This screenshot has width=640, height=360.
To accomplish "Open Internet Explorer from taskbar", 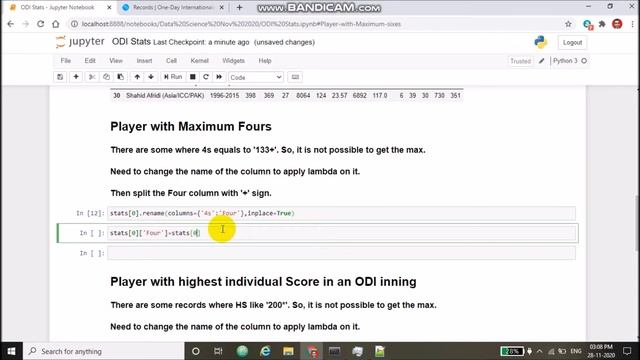I will pos(265,351).
